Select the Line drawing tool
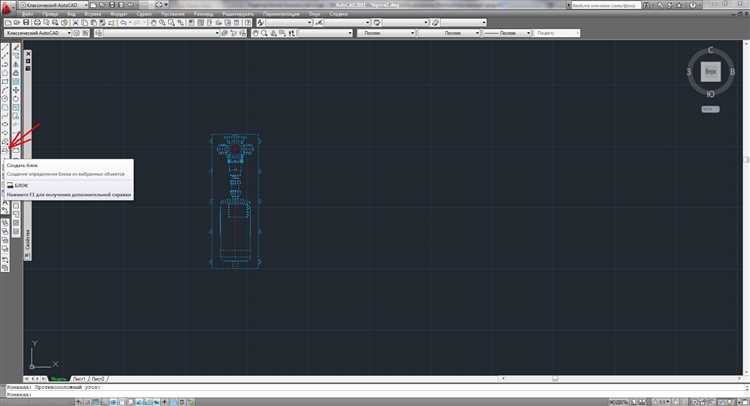 (7, 46)
